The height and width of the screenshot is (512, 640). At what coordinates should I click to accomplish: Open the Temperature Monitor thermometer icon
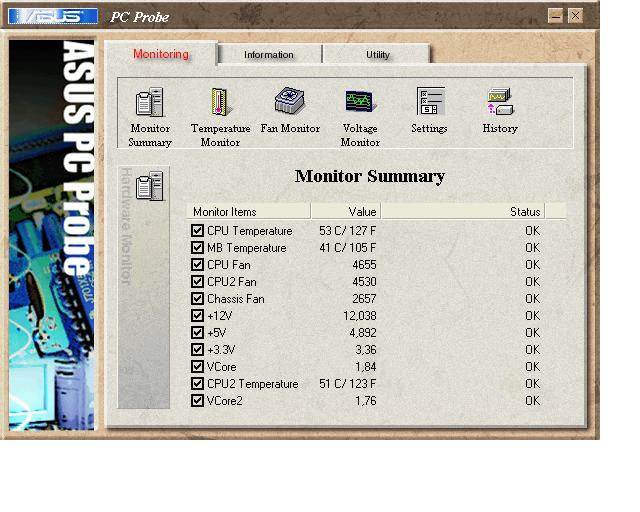[x=220, y=102]
